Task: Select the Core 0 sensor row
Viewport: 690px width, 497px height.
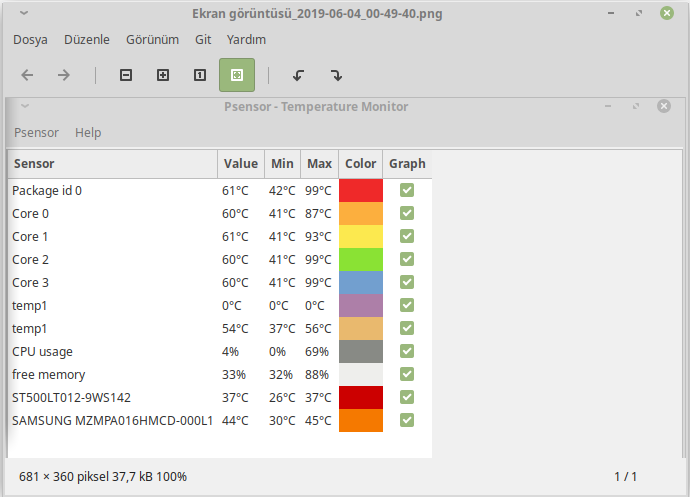Action: coord(220,214)
